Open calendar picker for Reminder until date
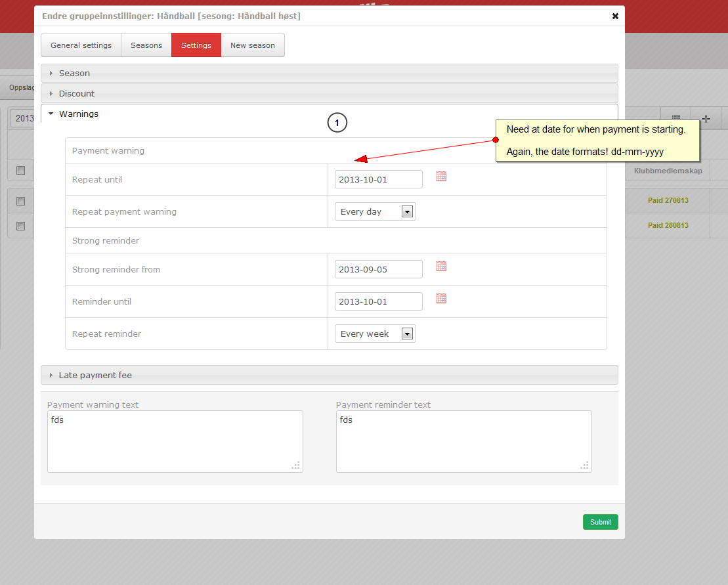This screenshot has width=728, height=585. click(x=441, y=299)
